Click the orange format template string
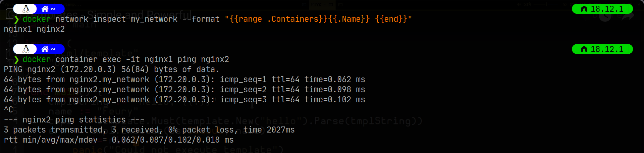644x153 pixels. click(x=318, y=19)
